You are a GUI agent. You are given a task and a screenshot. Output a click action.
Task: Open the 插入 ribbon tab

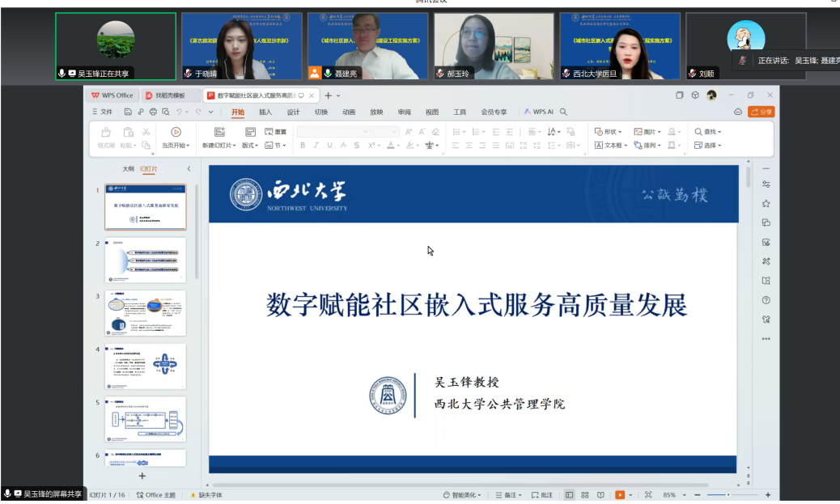tap(265, 112)
